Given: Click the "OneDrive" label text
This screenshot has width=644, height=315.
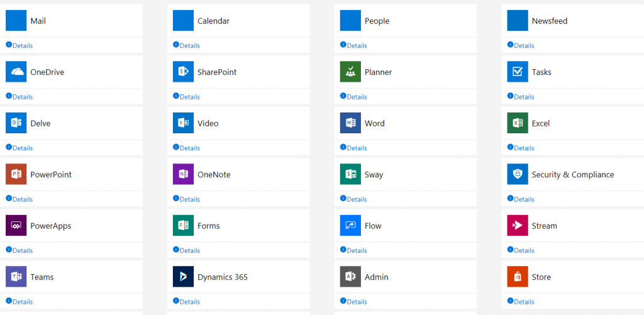Looking at the screenshot, I should pos(47,72).
